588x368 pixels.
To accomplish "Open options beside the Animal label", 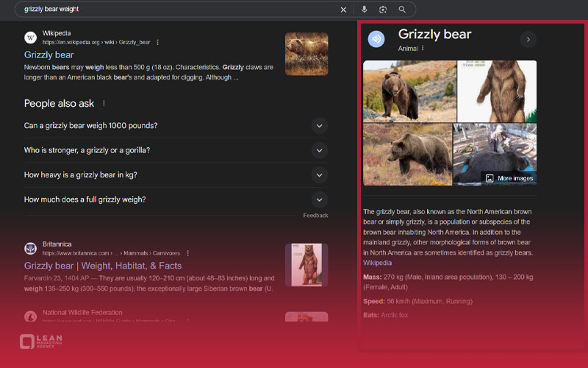I will (x=423, y=49).
